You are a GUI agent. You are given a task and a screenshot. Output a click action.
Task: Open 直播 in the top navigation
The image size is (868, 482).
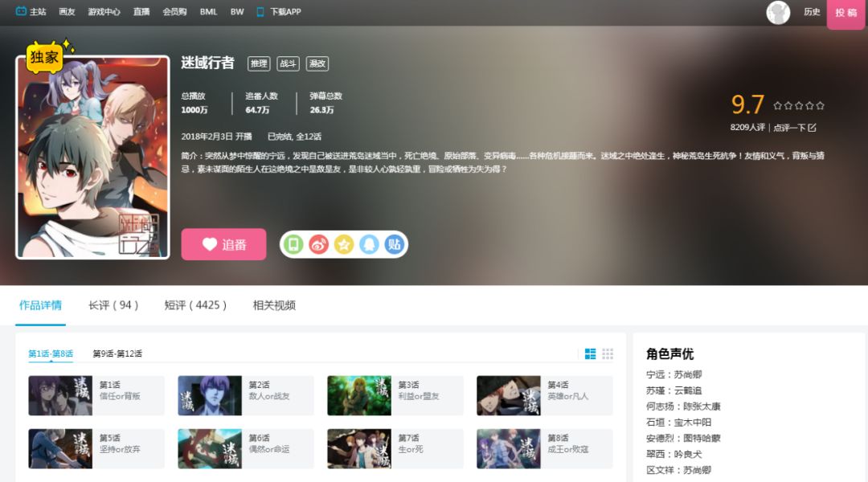[141, 11]
